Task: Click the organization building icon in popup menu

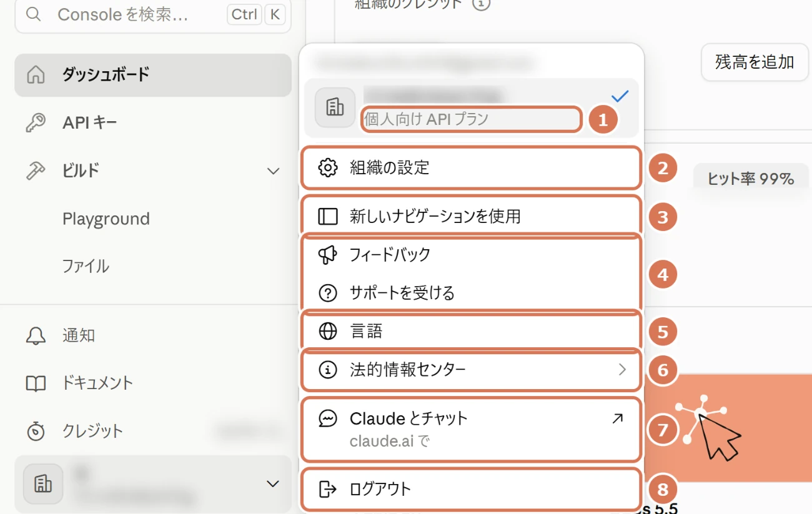Action: [x=335, y=107]
